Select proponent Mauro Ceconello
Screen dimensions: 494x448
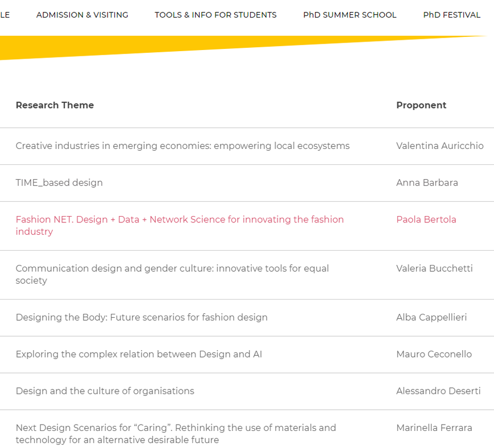(x=434, y=354)
